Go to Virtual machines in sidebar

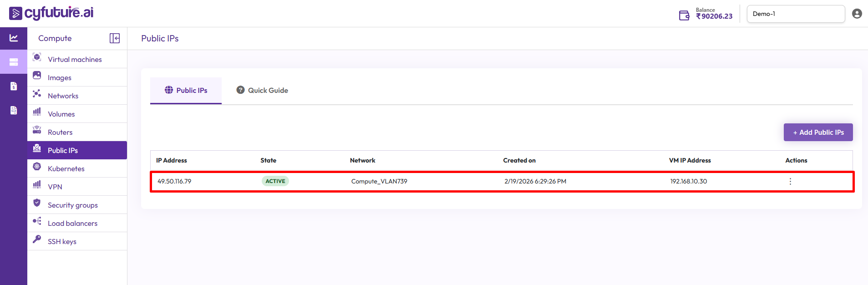click(75, 59)
